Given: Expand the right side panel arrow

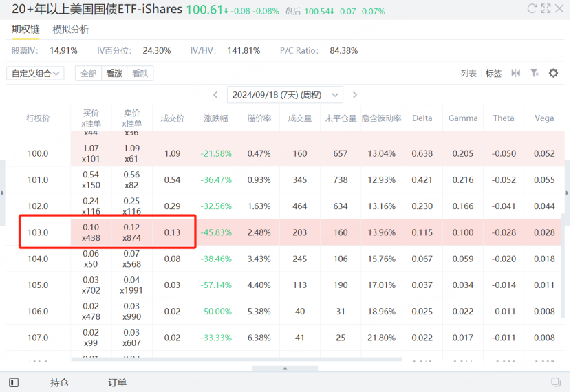Looking at the screenshot, I should tap(568, 193).
